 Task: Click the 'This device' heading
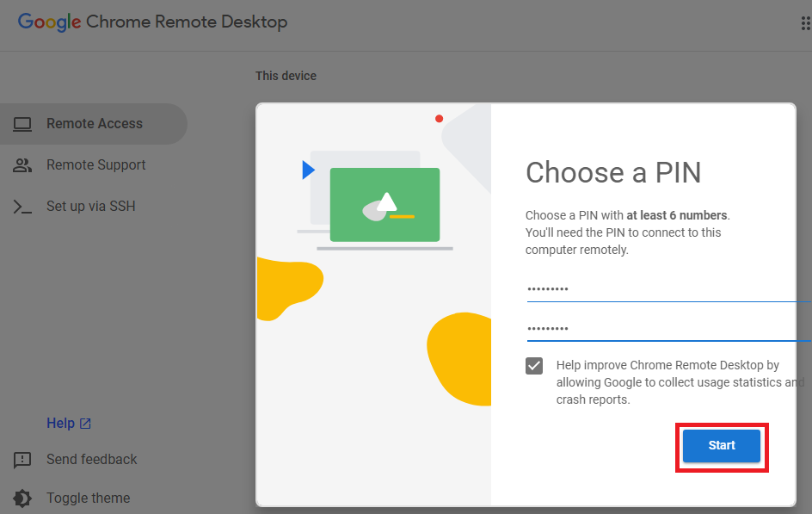286,76
